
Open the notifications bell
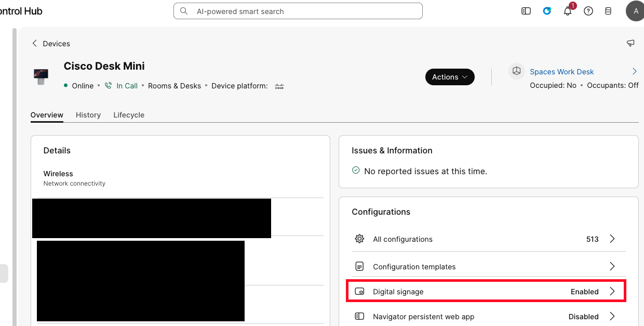[x=568, y=11]
